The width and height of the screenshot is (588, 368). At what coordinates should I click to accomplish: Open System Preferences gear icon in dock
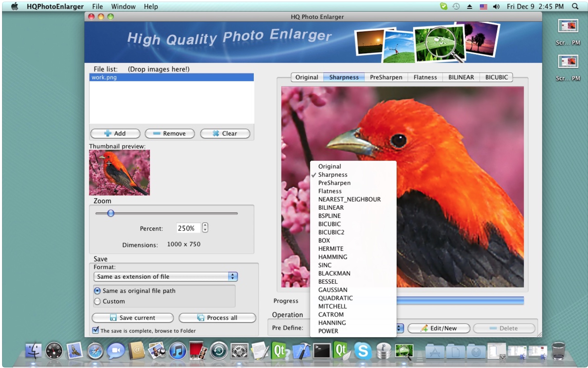pos(239,351)
